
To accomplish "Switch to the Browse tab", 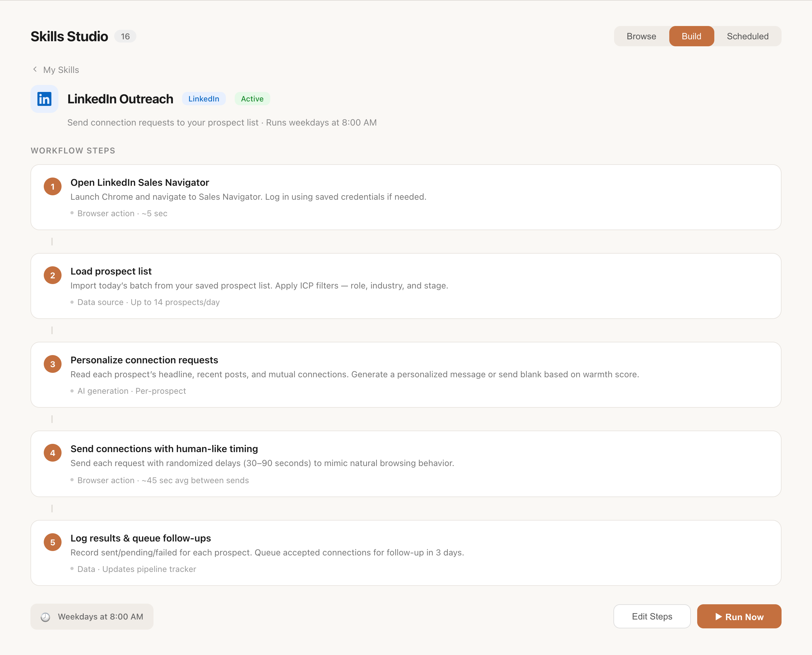I will (641, 36).
